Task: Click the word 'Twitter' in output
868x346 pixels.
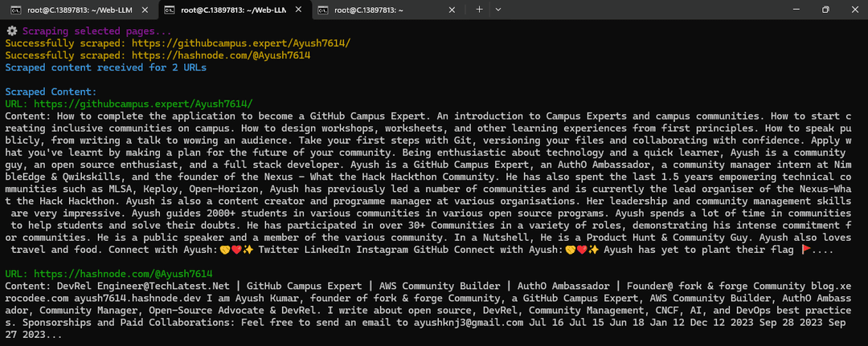Action: click(x=278, y=250)
